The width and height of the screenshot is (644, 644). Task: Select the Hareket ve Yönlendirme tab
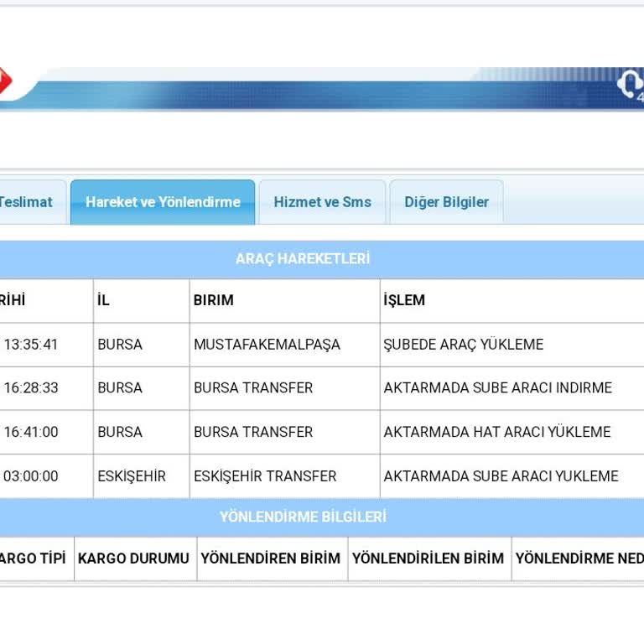pyautogui.click(x=163, y=202)
